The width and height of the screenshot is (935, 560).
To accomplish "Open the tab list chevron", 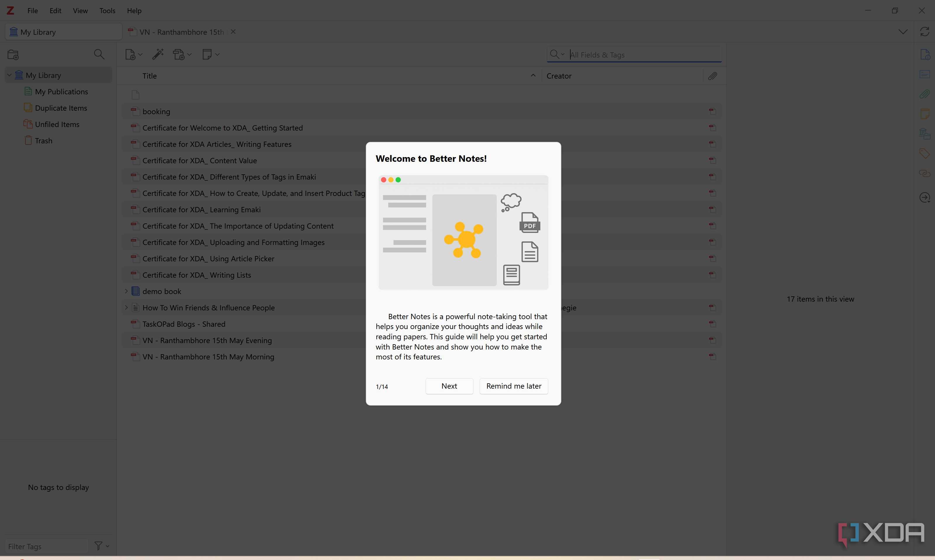I will [x=903, y=32].
